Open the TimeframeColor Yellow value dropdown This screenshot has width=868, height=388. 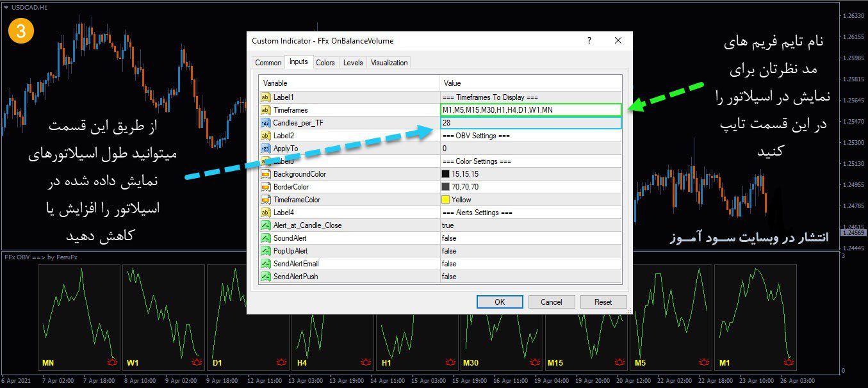click(530, 200)
